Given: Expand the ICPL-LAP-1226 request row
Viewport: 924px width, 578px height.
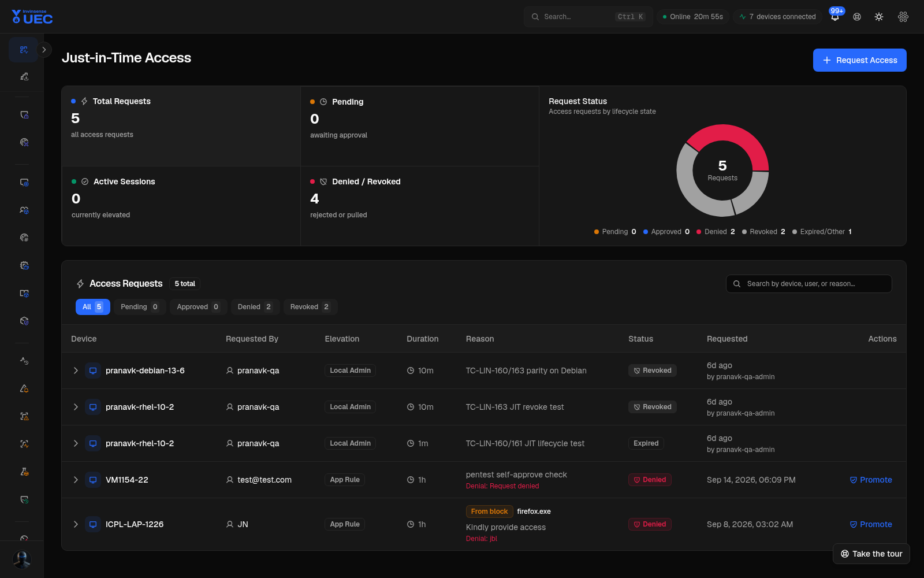Looking at the screenshot, I should [x=76, y=524].
